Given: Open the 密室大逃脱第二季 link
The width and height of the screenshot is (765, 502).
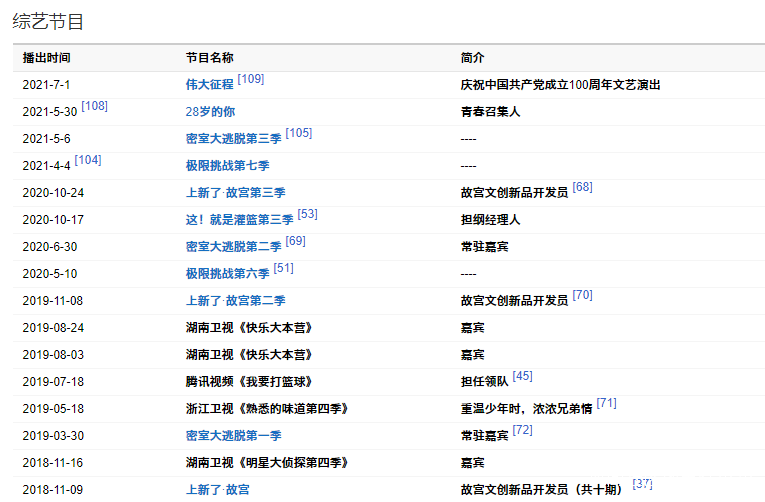Looking at the screenshot, I should click(x=234, y=247).
